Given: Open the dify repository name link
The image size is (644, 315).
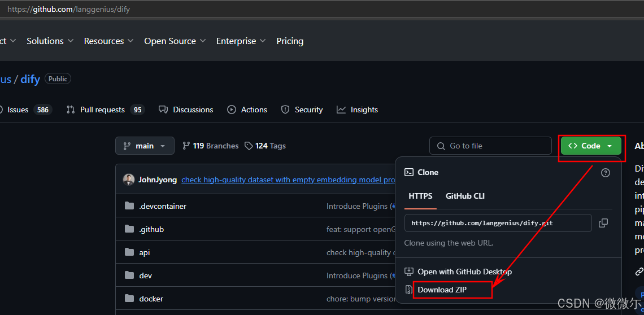Looking at the screenshot, I should pyautogui.click(x=30, y=79).
